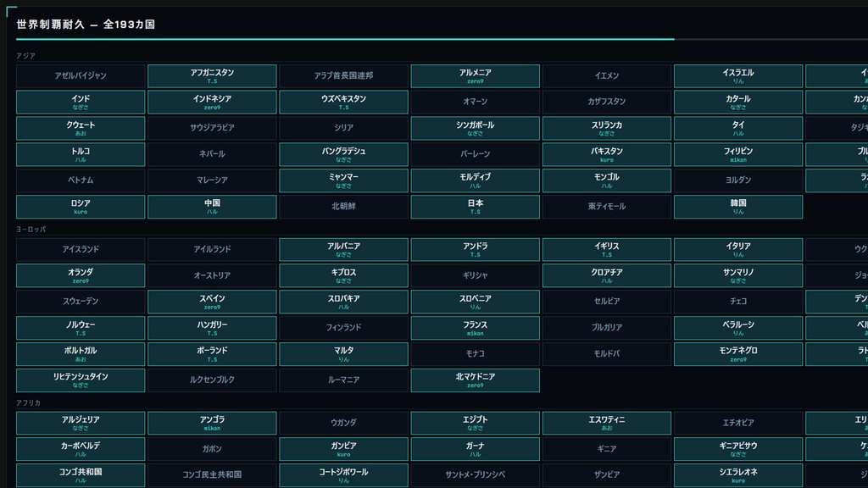Select the アルジェリア tile
The height and width of the screenshot is (488, 868).
pos(81,424)
